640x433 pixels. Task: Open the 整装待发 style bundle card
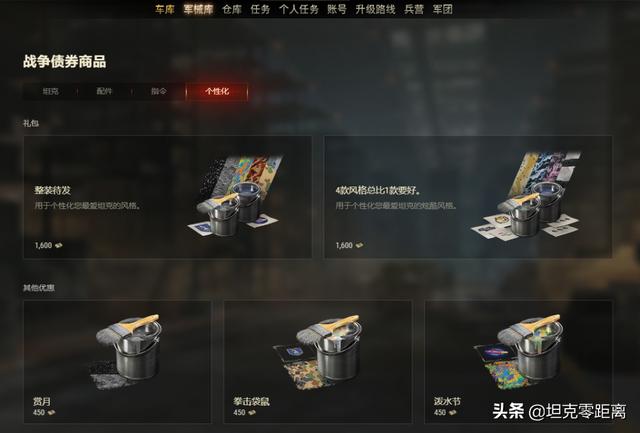(168, 197)
